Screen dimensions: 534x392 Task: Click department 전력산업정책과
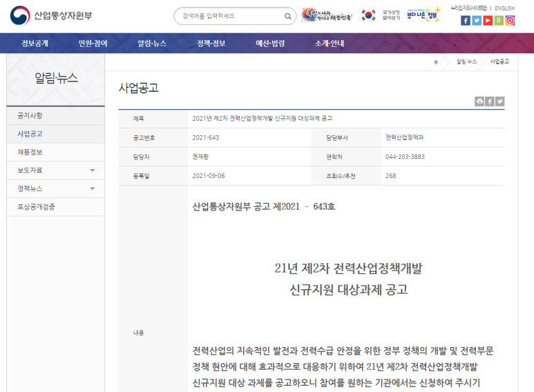point(404,137)
